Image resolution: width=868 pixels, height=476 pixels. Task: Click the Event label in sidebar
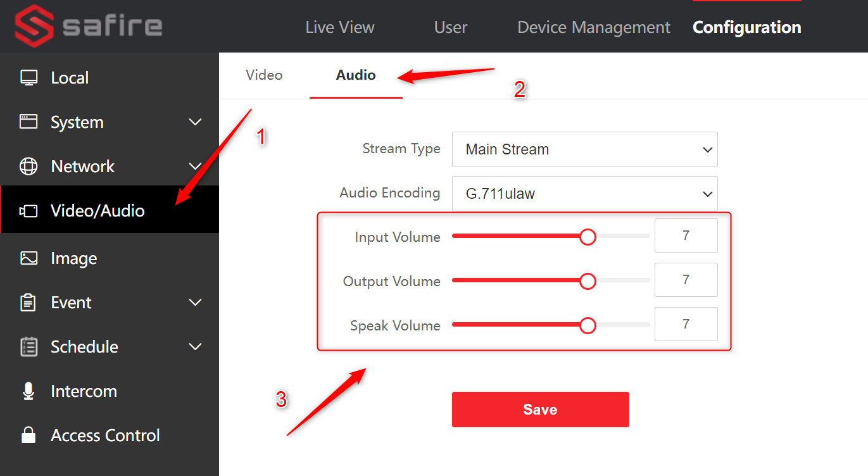[x=72, y=303]
